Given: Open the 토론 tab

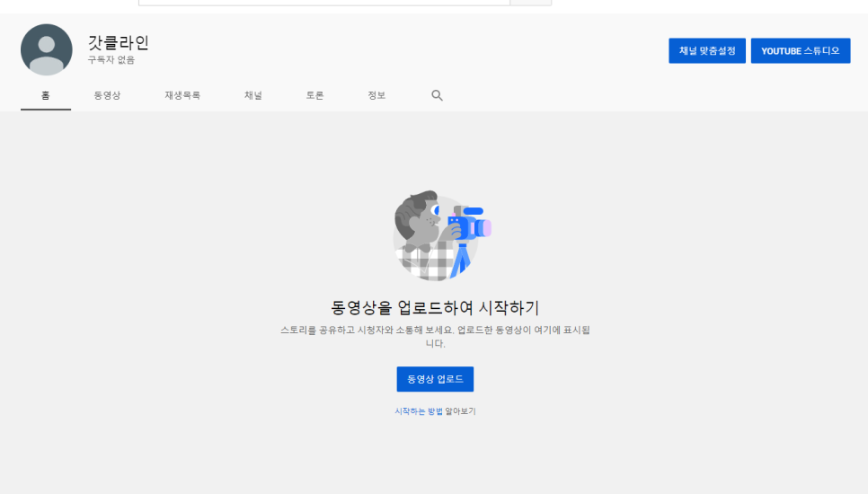Looking at the screenshot, I should tap(314, 95).
